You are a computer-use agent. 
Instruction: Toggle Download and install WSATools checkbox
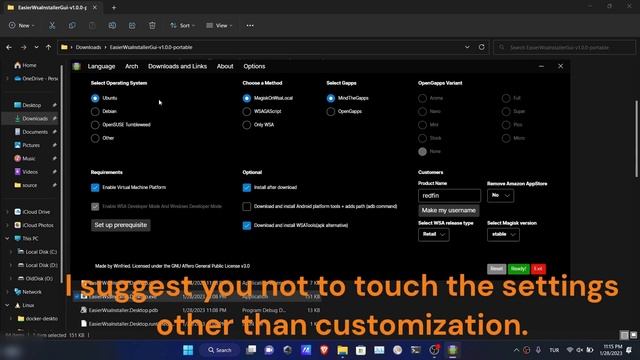click(x=247, y=225)
